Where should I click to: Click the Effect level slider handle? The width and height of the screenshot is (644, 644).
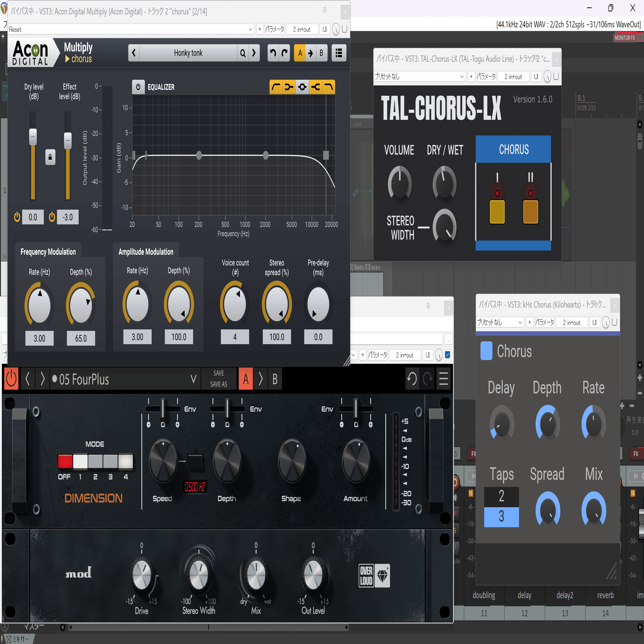pyautogui.click(x=68, y=140)
